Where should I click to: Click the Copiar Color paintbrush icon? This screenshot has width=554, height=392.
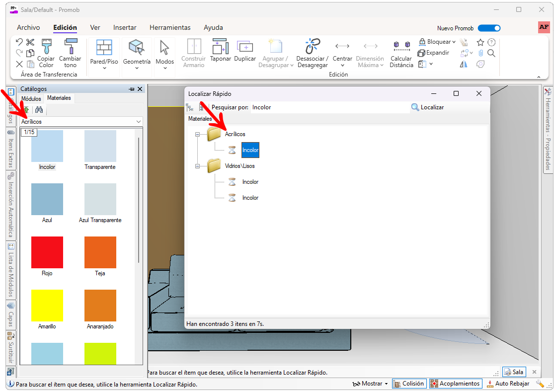(x=46, y=47)
